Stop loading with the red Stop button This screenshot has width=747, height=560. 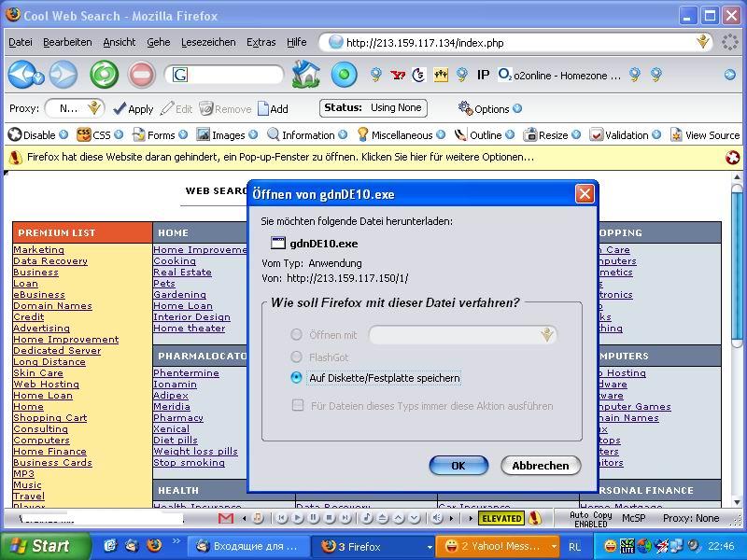coord(141,75)
